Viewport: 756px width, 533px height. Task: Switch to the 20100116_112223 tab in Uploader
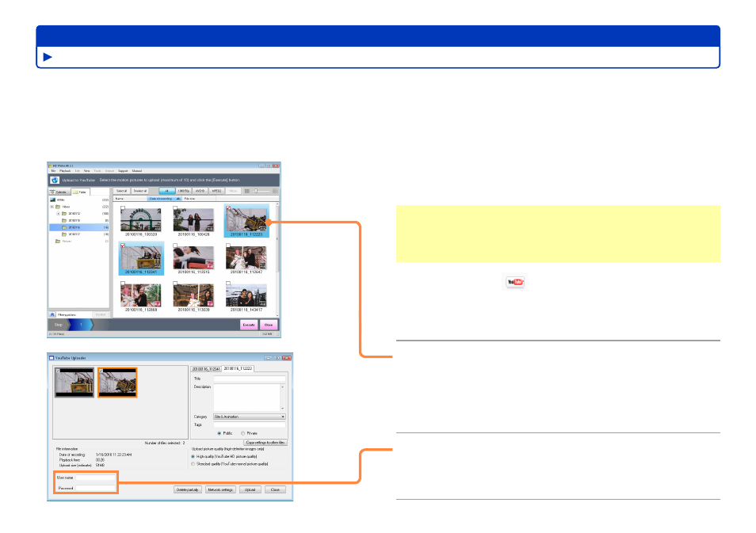238,369
